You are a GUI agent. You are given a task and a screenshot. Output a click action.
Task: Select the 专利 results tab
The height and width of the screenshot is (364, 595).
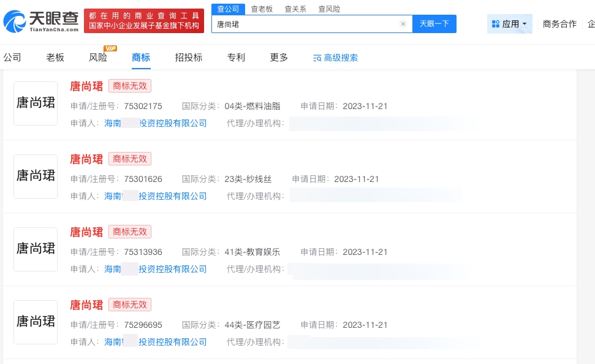point(236,58)
